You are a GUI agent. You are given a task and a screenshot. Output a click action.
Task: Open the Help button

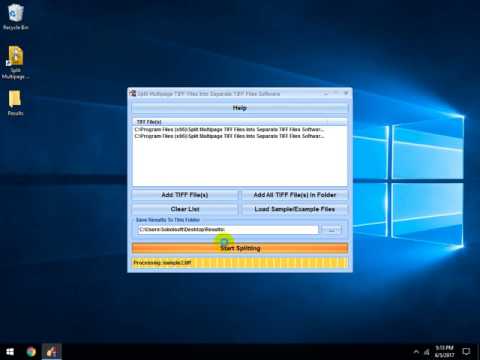click(x=240, y=108)
